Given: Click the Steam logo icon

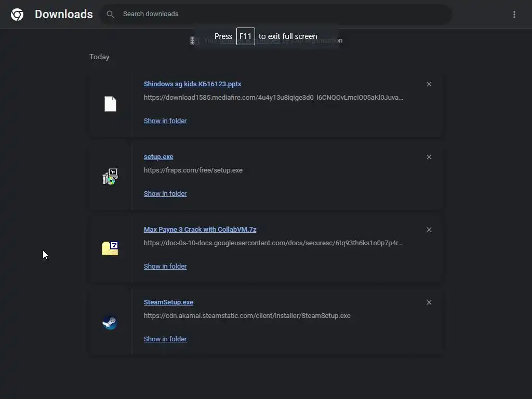Looking at the screenshot, I should tap(110, 322).
